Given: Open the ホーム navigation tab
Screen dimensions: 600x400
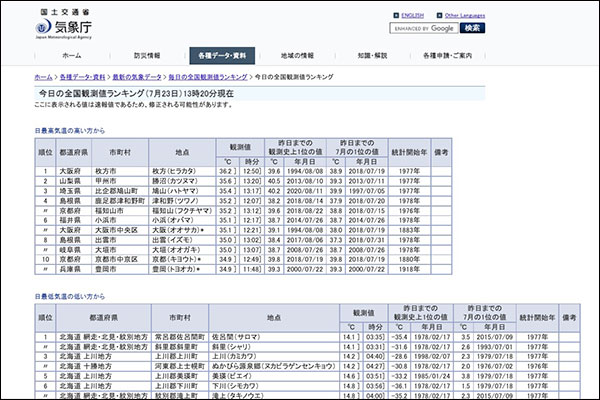Looking at the screenshot, I should coord(72,55).
